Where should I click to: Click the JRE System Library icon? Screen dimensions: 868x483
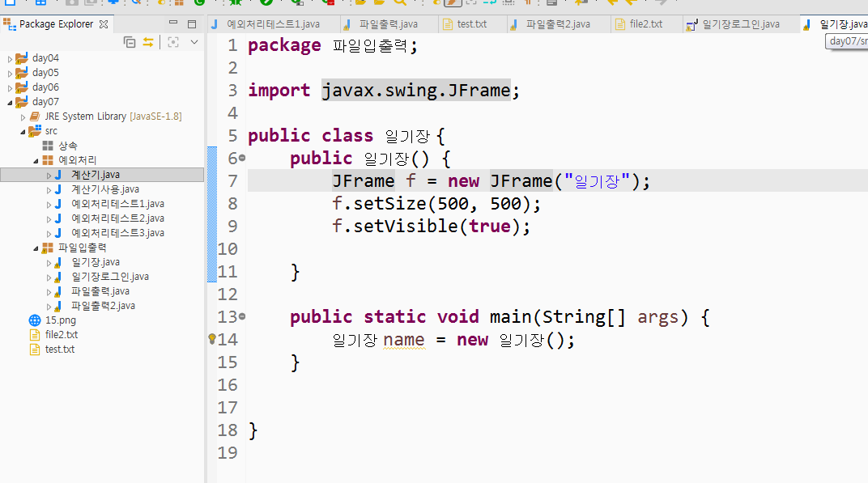point(35,117)
